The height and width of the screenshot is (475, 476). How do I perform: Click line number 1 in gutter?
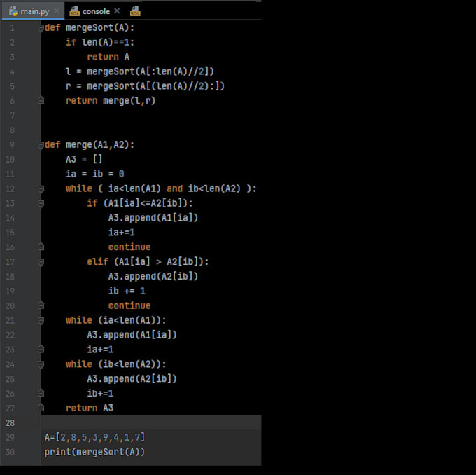click(x=12, y=28)
